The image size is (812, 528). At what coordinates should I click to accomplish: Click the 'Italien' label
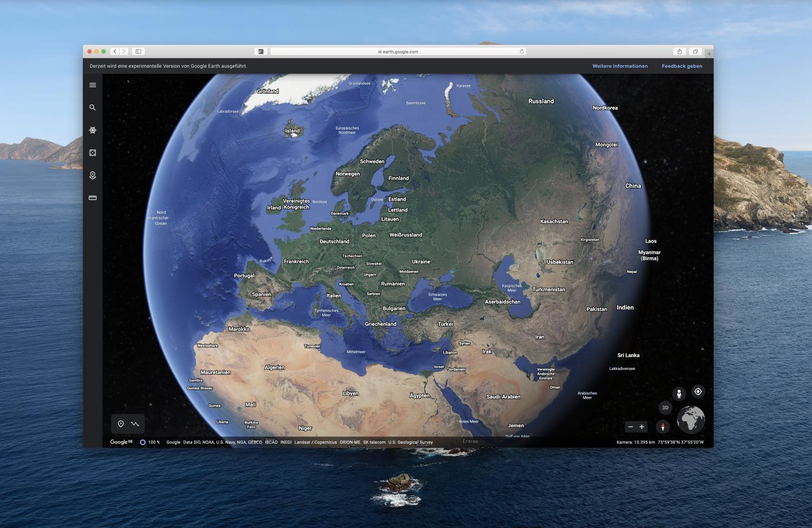[333, 296]
